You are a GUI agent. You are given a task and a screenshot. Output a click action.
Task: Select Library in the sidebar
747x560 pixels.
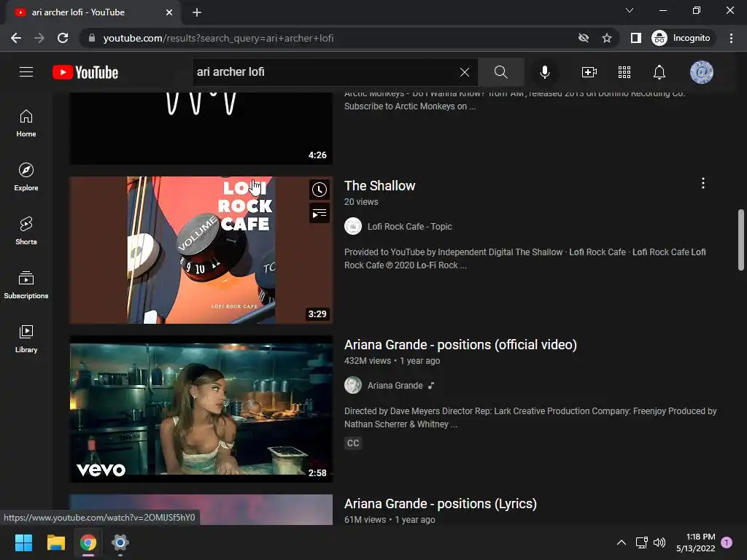coord(26,338)
